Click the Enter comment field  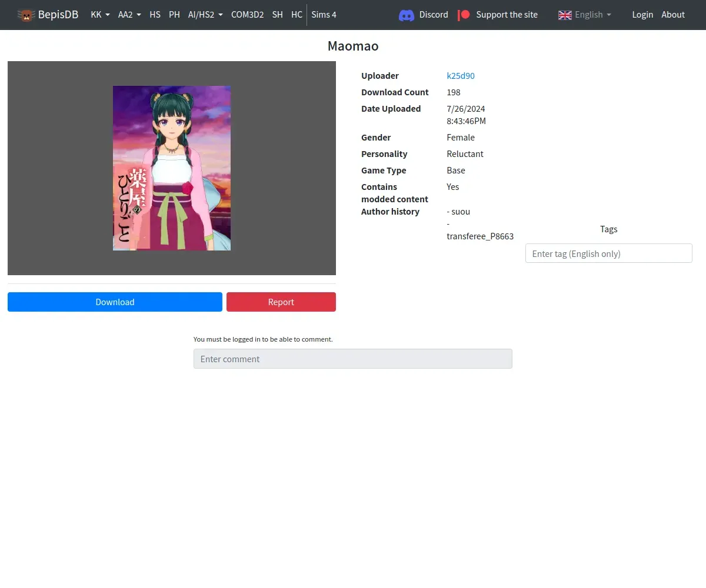tap(353, 359)
